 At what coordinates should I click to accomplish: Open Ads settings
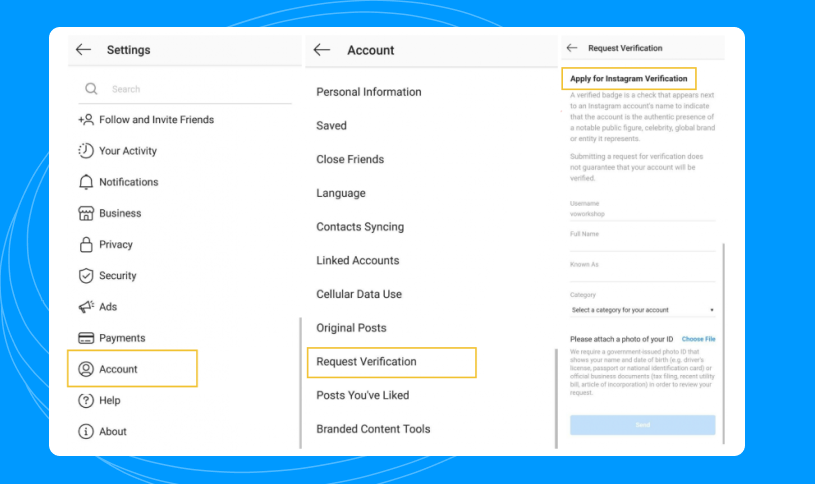click(x=108, y=307)
